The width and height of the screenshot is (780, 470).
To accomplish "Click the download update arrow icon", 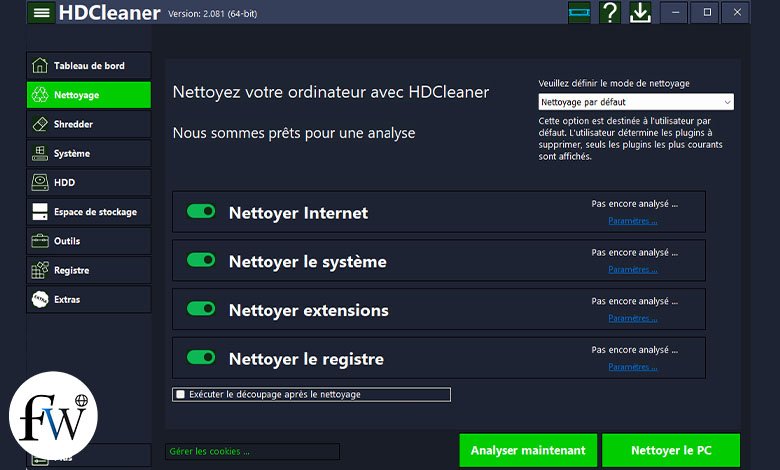I will click(640, 12).
